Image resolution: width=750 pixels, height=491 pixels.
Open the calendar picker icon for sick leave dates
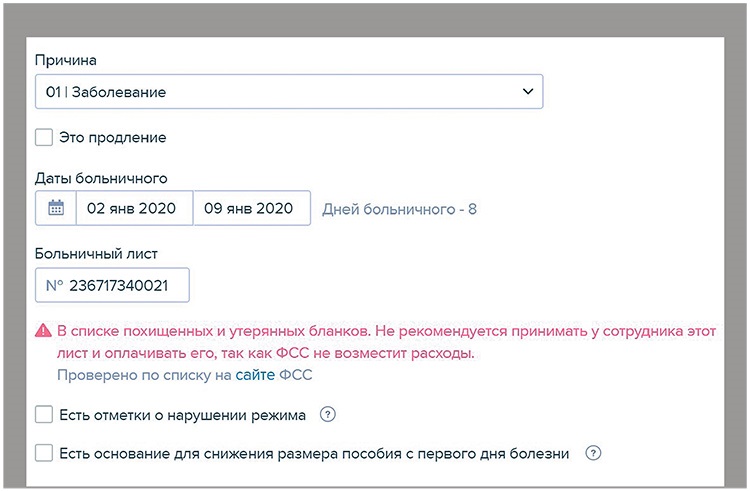click(x=56, y=209)
